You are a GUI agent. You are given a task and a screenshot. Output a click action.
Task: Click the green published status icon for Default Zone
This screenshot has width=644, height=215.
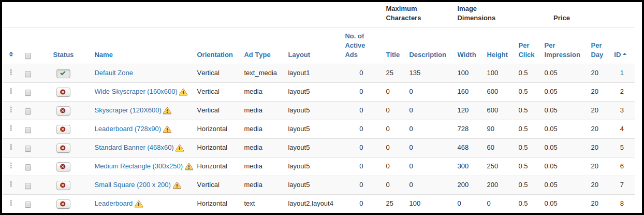(x=63, y=74)
